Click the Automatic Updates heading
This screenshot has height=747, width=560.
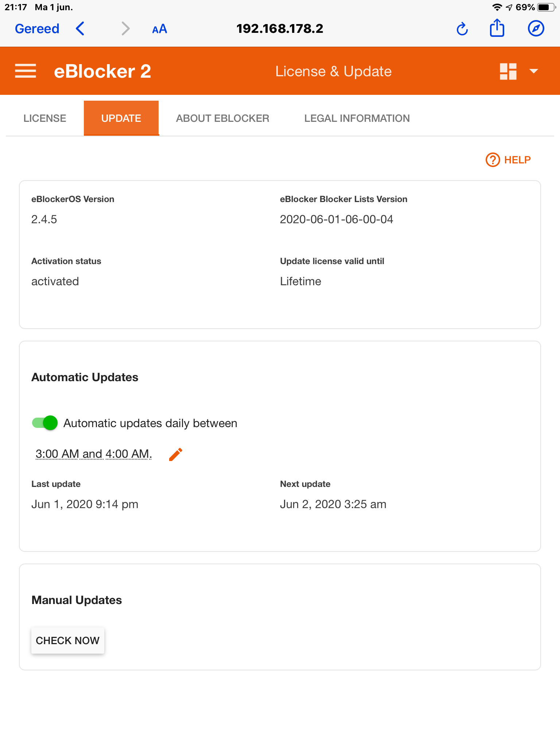click(85, 377)
